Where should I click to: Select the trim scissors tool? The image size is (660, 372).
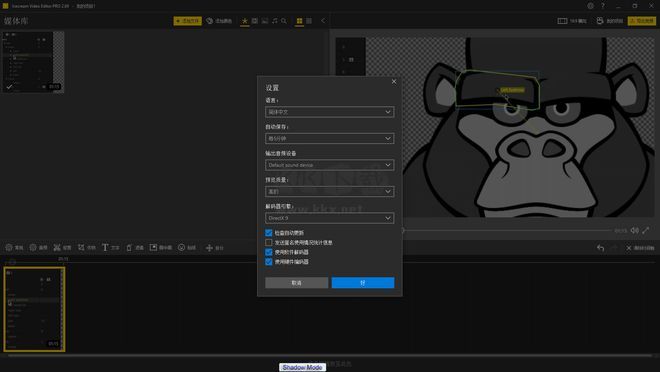click(62, 248)
